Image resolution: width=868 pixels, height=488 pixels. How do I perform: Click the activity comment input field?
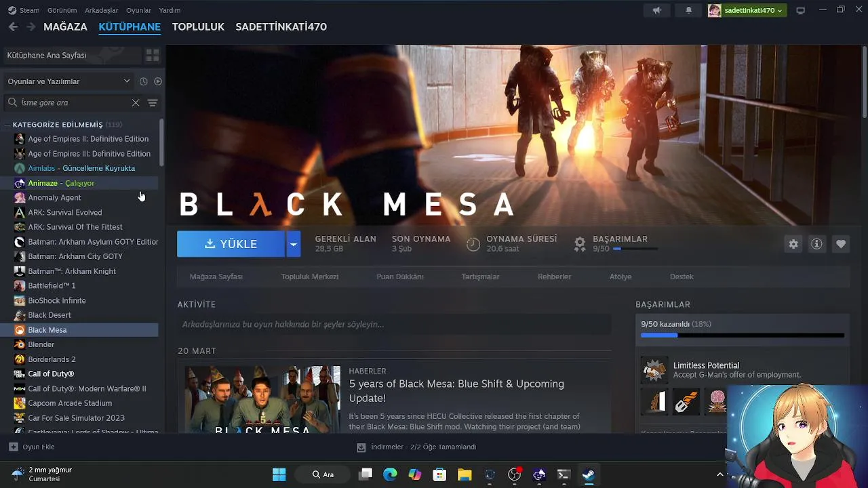pyautogui.click(x=394, y=325)
